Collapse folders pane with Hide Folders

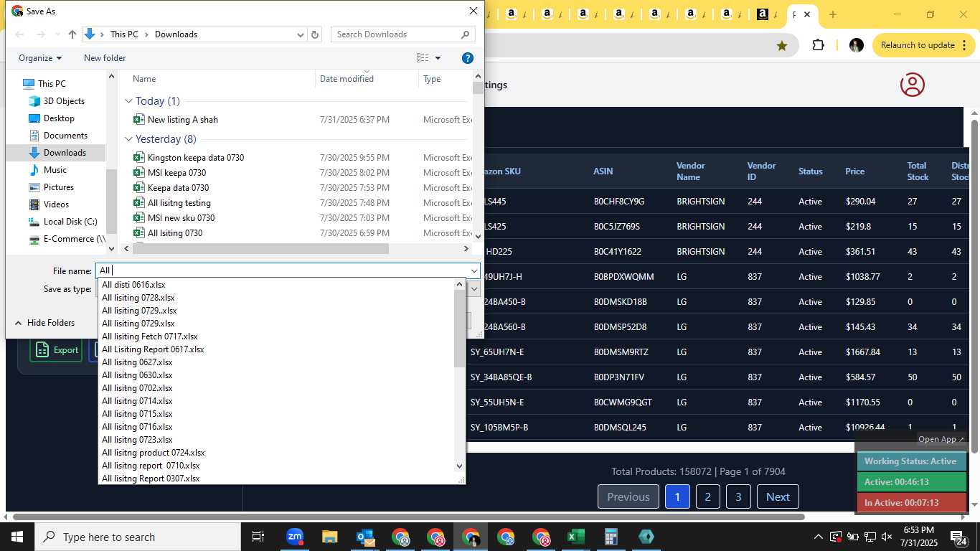pos(44,323)
